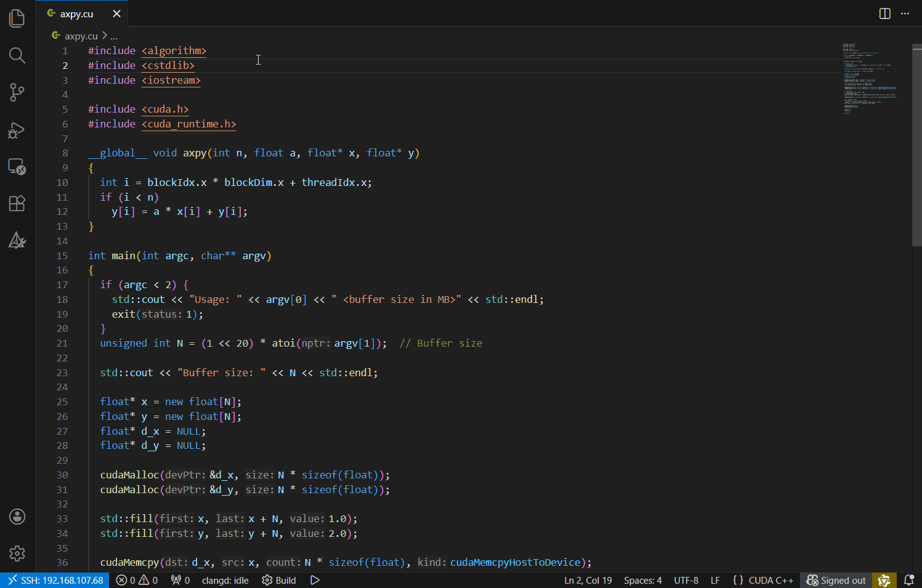Click the CMake Build status button
This screenshot has width=922, height=588.
click(279, 580)
